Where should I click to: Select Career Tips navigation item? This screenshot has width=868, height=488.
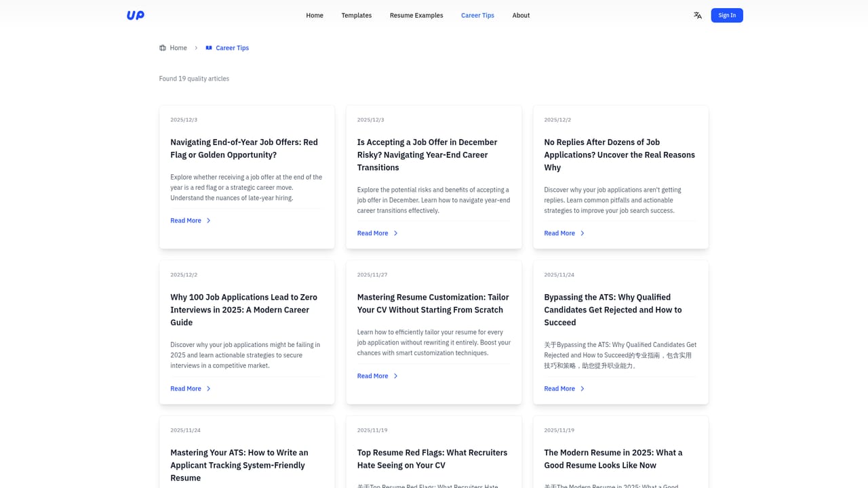pyautogui.click(x=477, y=16)
